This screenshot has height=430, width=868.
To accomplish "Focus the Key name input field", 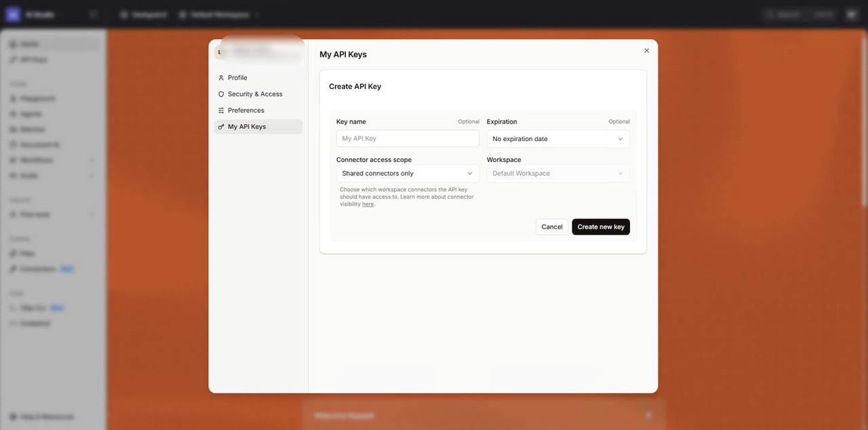I will pyautogui.click(x=408, y=138).
